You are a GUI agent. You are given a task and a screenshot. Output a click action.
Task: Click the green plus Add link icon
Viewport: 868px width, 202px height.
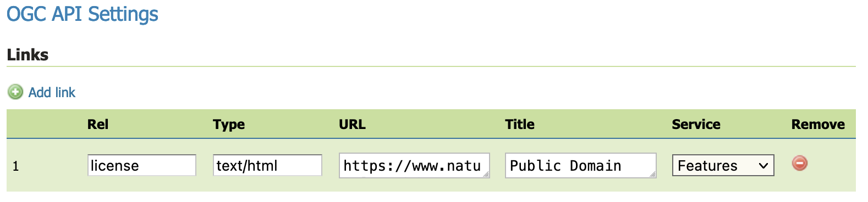pyautogui.click(x=15, y=92)
